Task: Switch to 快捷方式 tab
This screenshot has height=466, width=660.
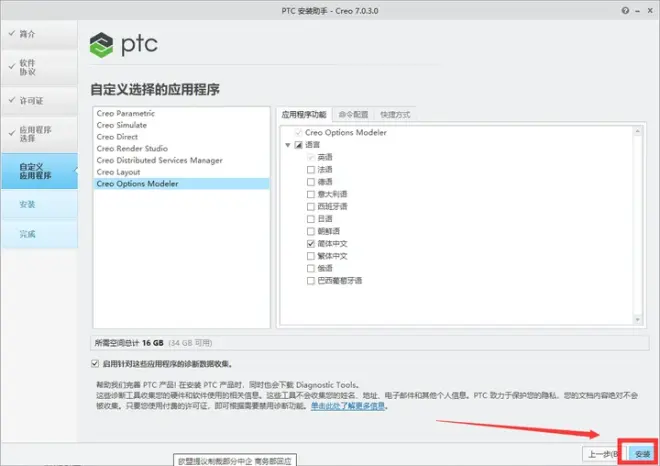Action: point(395,115)
